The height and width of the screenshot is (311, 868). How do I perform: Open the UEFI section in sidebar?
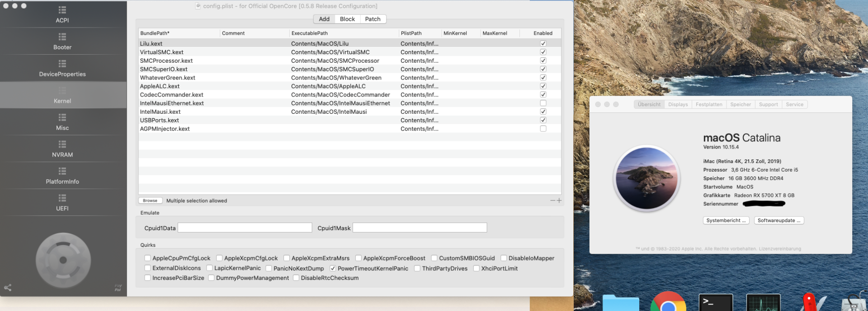pos(62,202)
